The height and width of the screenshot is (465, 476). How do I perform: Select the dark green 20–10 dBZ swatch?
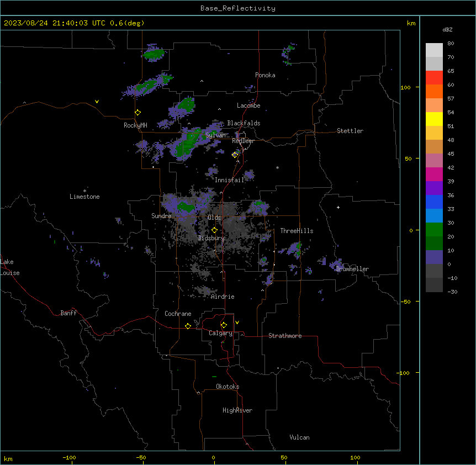[434, 244]
